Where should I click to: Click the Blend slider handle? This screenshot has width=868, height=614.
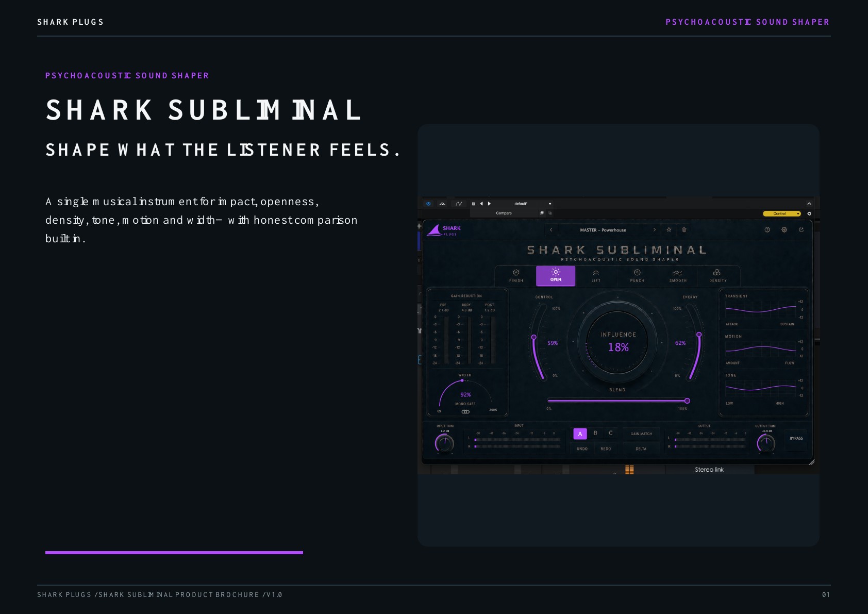pyautogui.click(x=687, y=401)
